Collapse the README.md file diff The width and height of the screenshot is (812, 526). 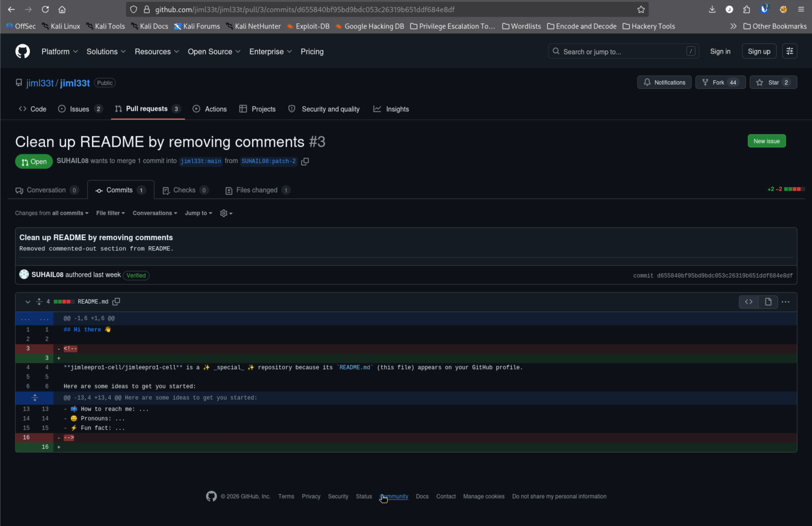point(28,301)
